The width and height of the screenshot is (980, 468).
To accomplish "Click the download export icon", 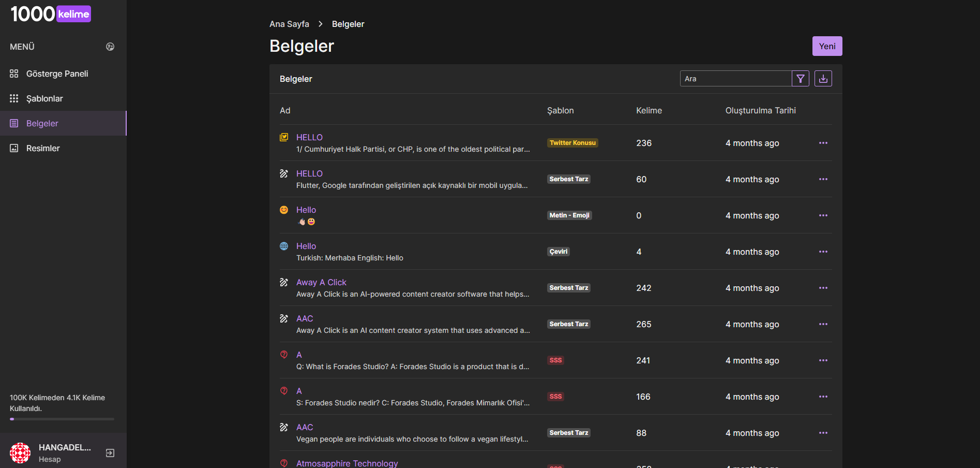I will [x=823, y=79].
